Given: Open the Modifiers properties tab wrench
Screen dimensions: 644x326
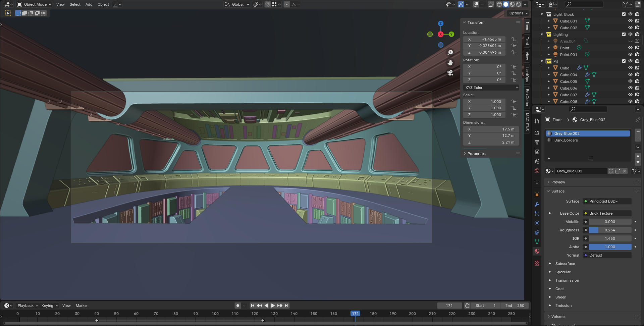Looking at the screenshot, I should (537, 204).
